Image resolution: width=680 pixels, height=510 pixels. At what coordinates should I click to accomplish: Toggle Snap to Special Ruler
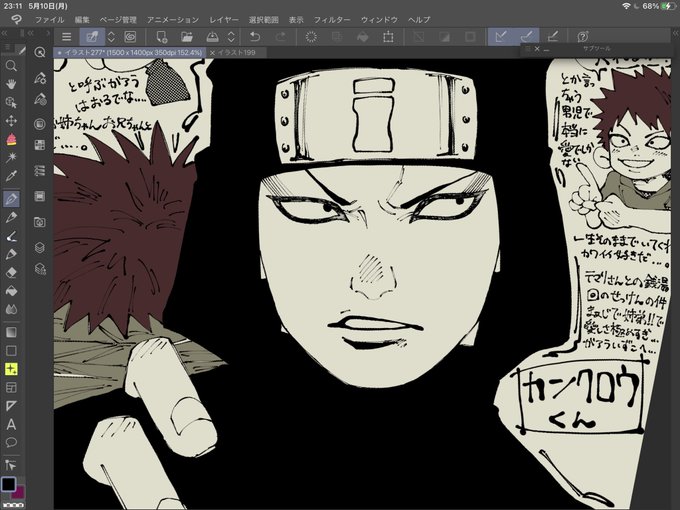click(x=526, y=37)
